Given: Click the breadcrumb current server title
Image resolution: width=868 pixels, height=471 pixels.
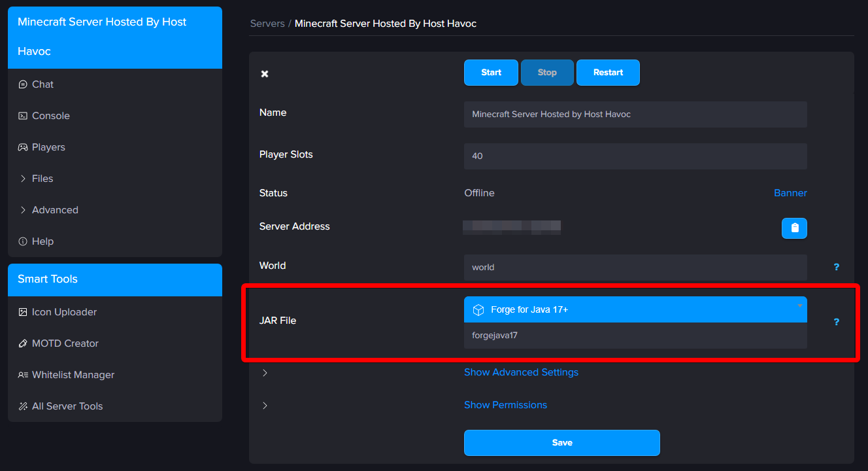Looking at the screenshot, I should pyautogui.click(x=386, y=24).
